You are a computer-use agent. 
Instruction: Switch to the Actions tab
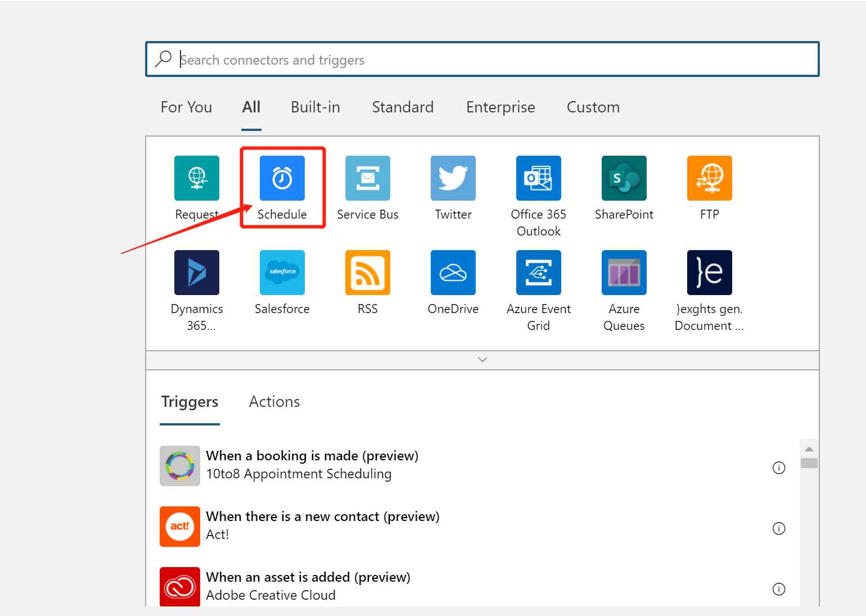click(274, 401)
